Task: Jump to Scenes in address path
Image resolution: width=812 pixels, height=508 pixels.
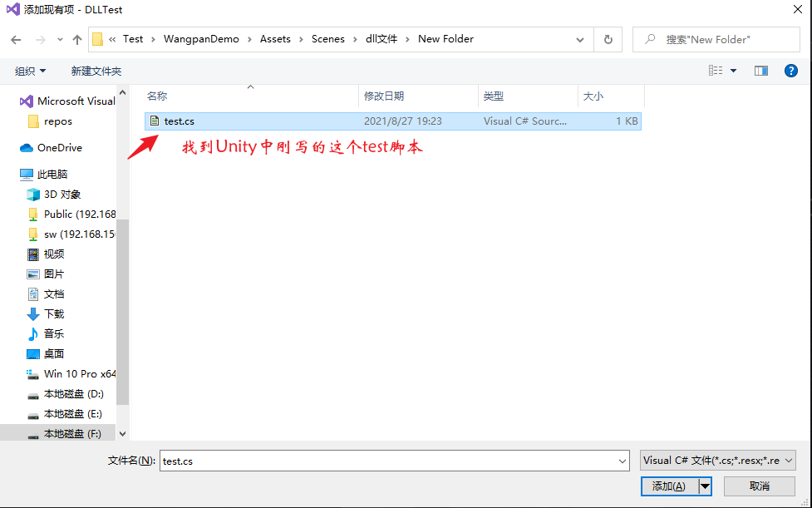Action: 327,39
